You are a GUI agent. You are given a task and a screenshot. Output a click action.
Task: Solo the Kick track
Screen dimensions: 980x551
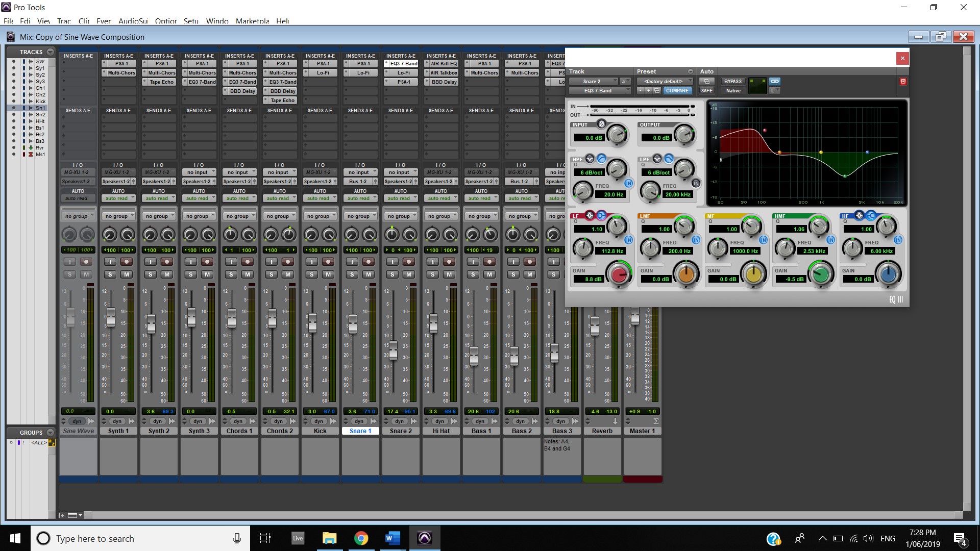[x=311, y=274]
